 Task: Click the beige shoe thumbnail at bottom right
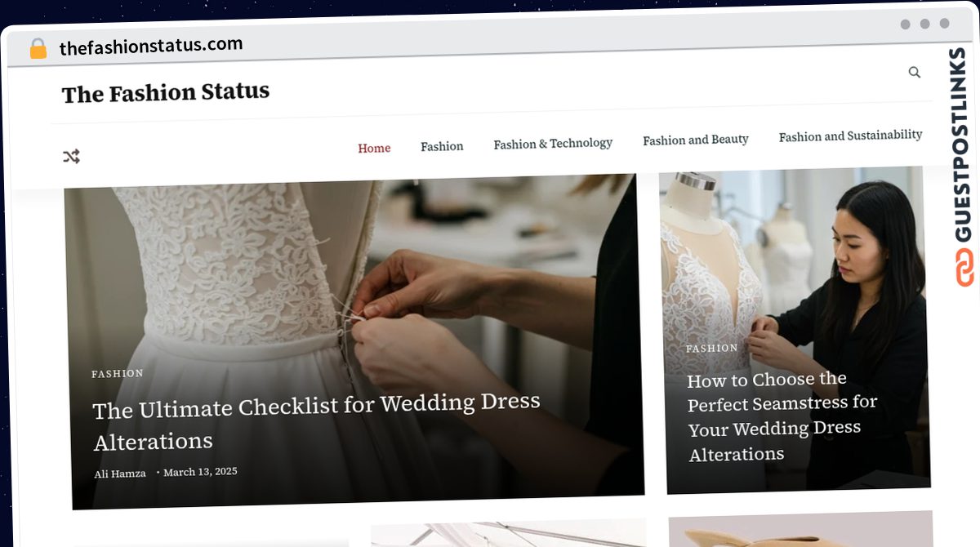click(x=800, y=529)
